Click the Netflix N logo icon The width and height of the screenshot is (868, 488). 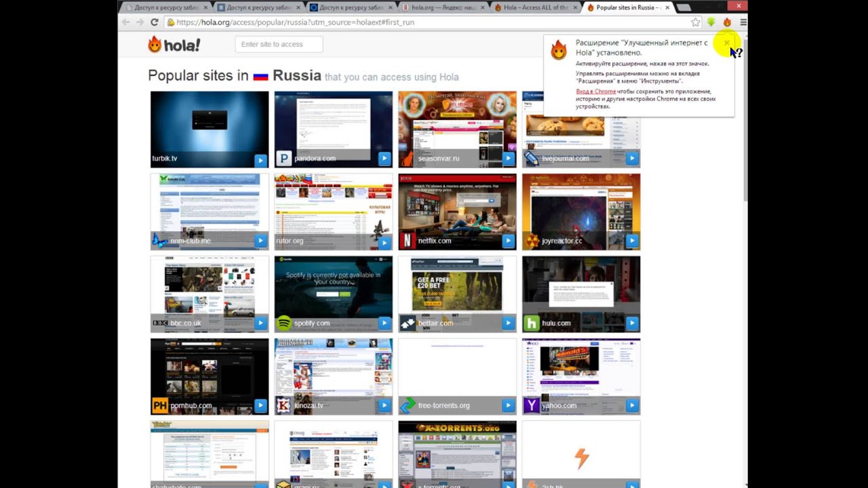407,241
